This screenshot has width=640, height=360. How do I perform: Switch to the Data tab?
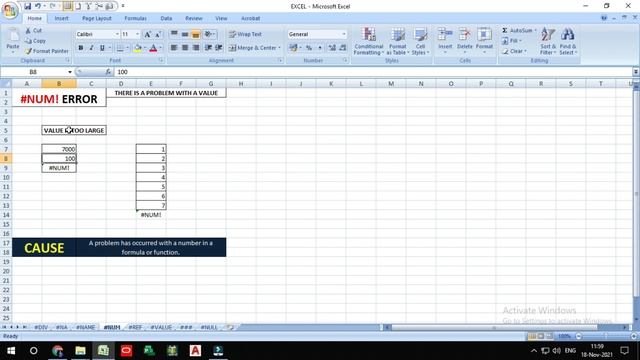[x=166, y=18]
